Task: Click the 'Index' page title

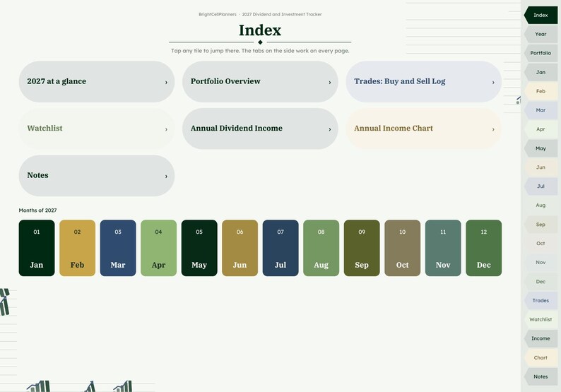Action: coord(260,30)
